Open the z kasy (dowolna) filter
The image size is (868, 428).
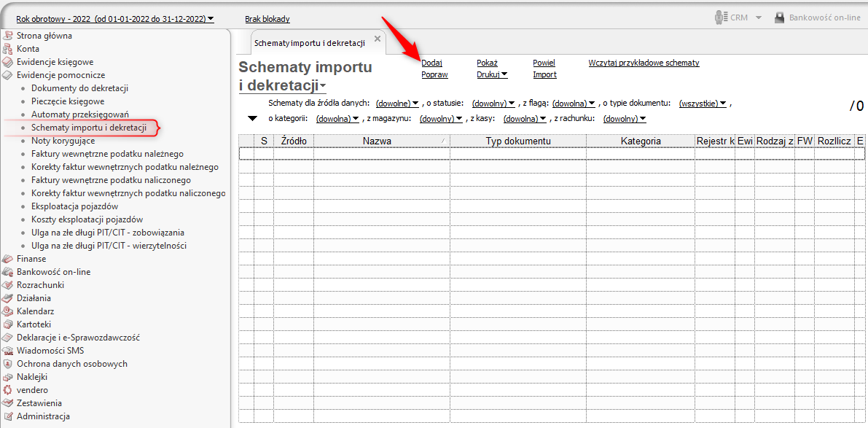(x=525, y=119)
